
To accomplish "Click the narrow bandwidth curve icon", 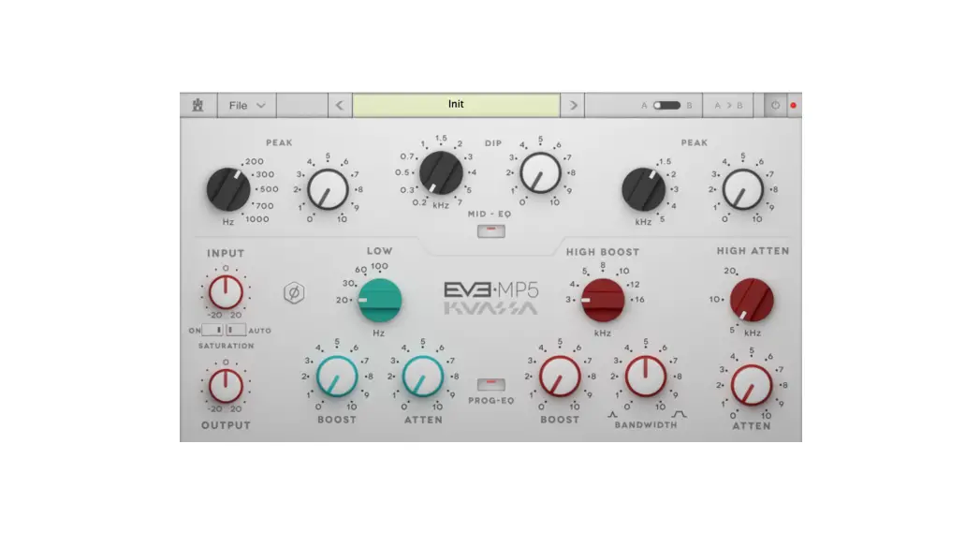I will click(612, 414).
